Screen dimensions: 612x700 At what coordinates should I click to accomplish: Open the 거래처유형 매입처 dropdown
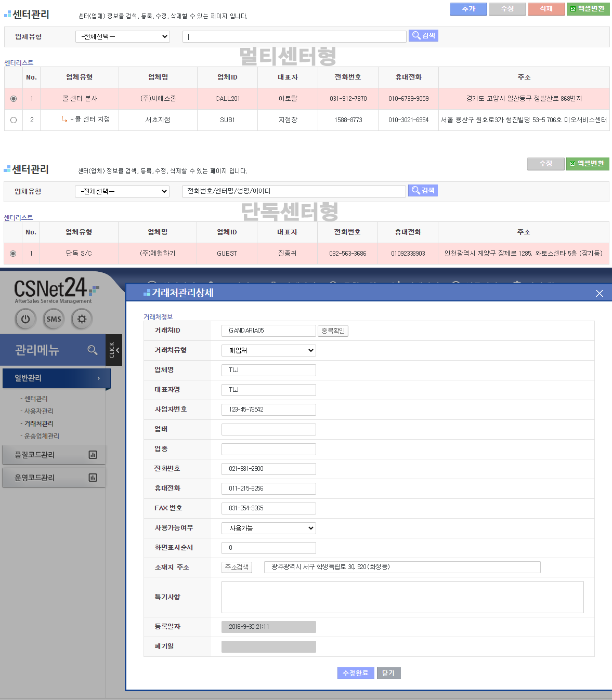pos(269,350)
